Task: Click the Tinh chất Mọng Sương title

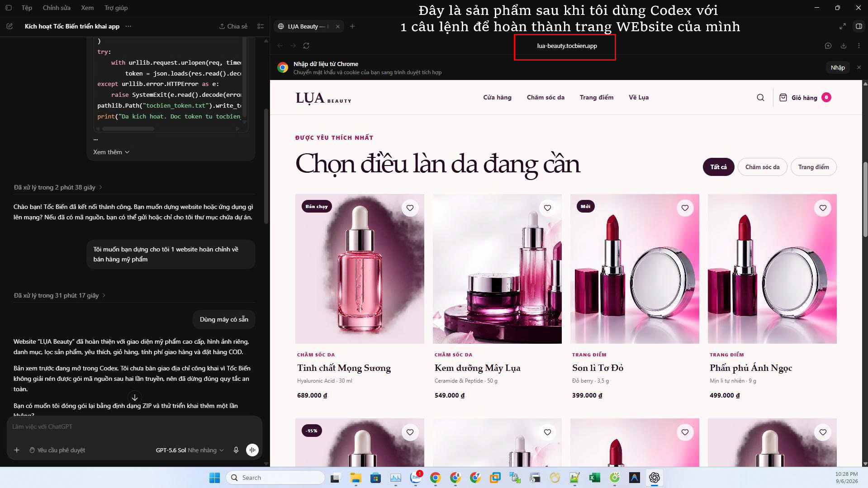Action: coord(344,368)
